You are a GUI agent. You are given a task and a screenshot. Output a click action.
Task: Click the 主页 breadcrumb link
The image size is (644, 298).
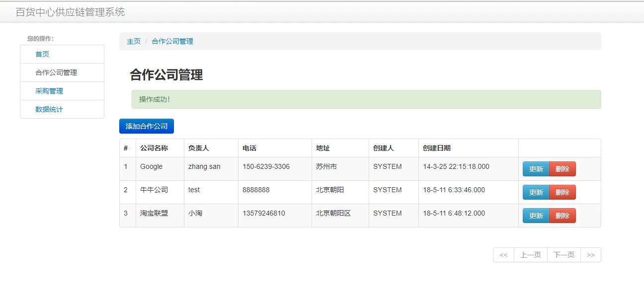(134, 41)
